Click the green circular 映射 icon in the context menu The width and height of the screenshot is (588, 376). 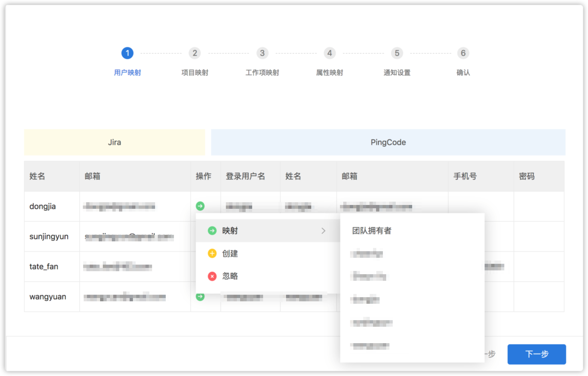click(212, 231)
